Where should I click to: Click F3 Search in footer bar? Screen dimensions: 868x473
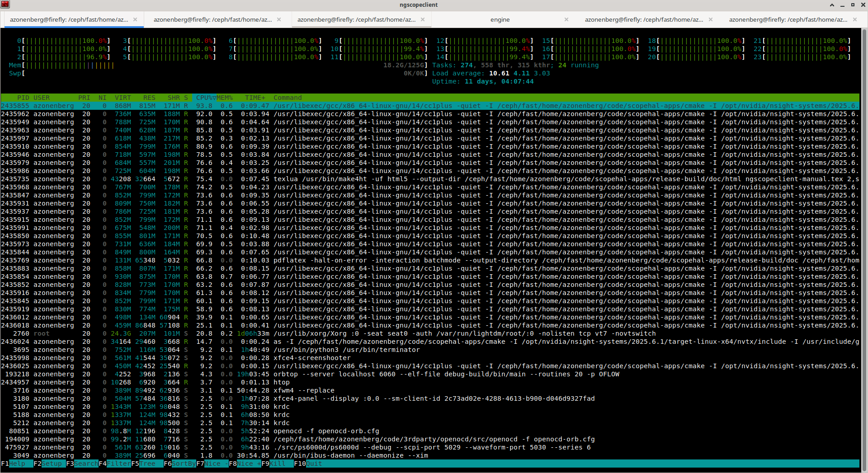[x=85, y=464]
